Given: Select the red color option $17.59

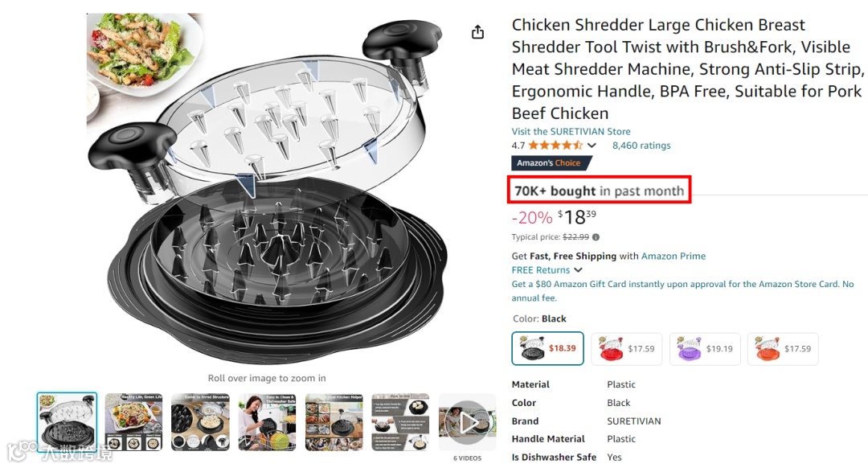Looking at the screenshot, I should point(627,348).
